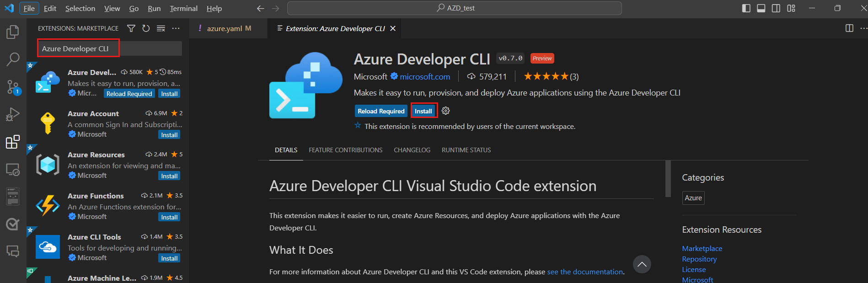Follow the 'see the documentation' link

(x=585, y=272)
